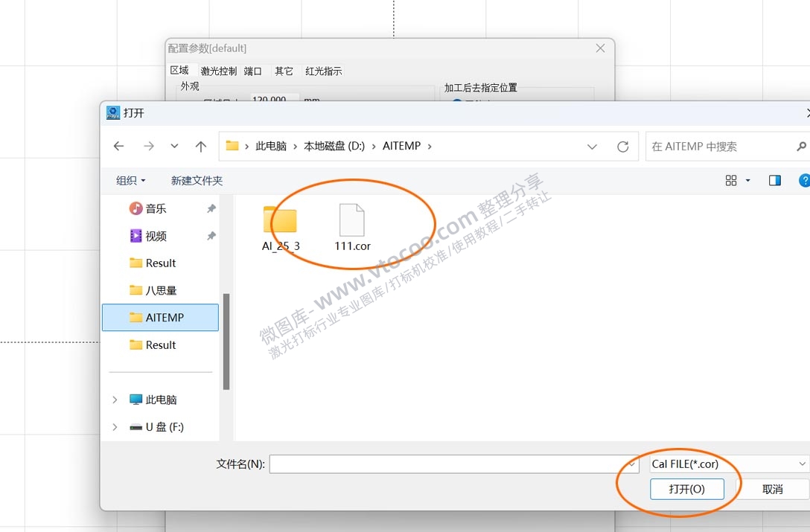Expand the U 盘 (F:) tree node
Viewport: 810px width, 532px height.
tap(113, 426)
